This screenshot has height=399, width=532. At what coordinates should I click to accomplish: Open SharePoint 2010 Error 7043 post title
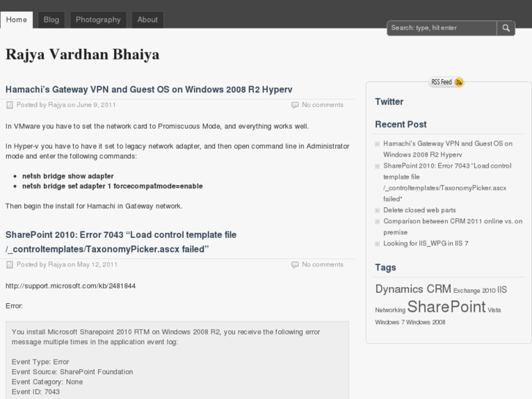121,242
